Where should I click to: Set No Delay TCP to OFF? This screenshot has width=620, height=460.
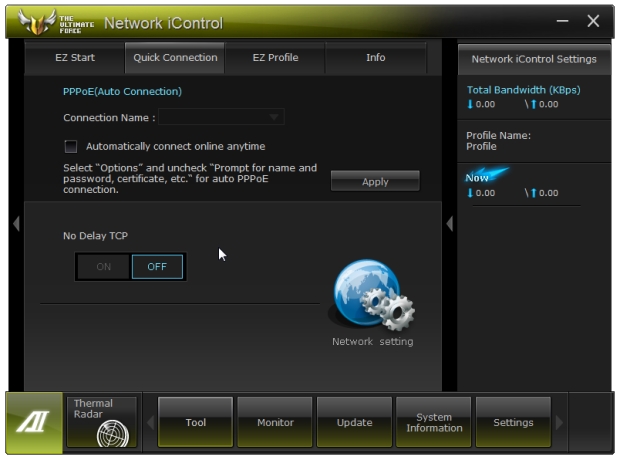click(x=157, y=267)
